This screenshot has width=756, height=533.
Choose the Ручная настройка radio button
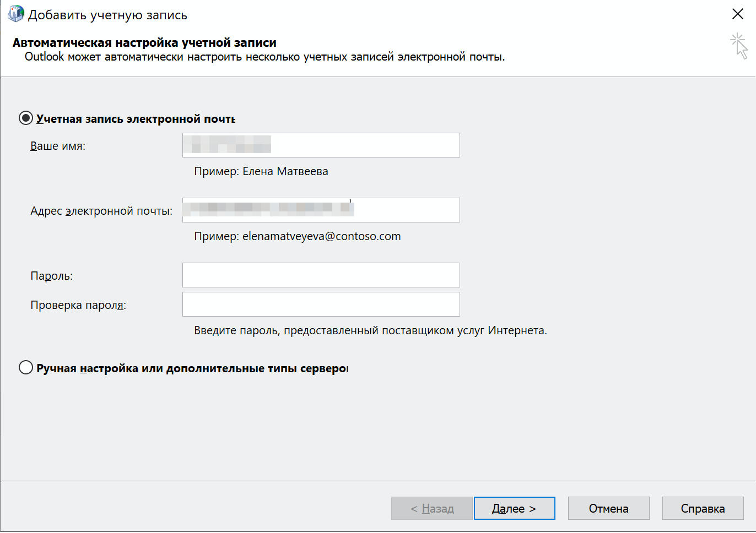pyautogui.click(x=26, y=367)
